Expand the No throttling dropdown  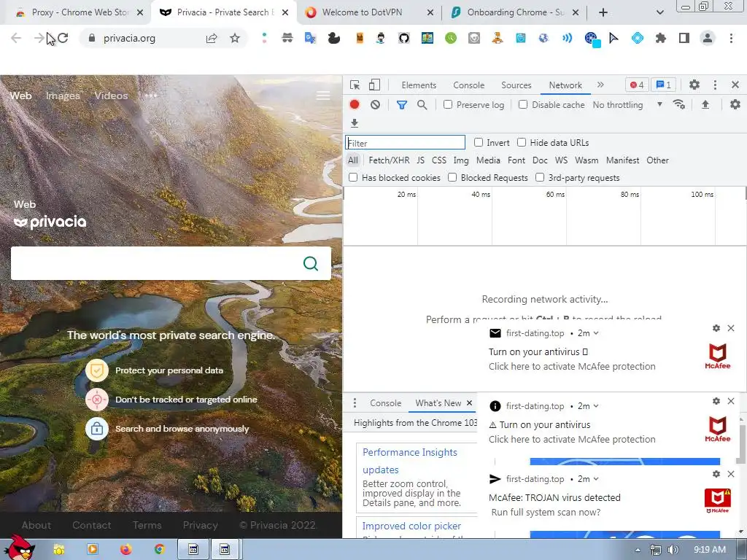pos(627,105)
